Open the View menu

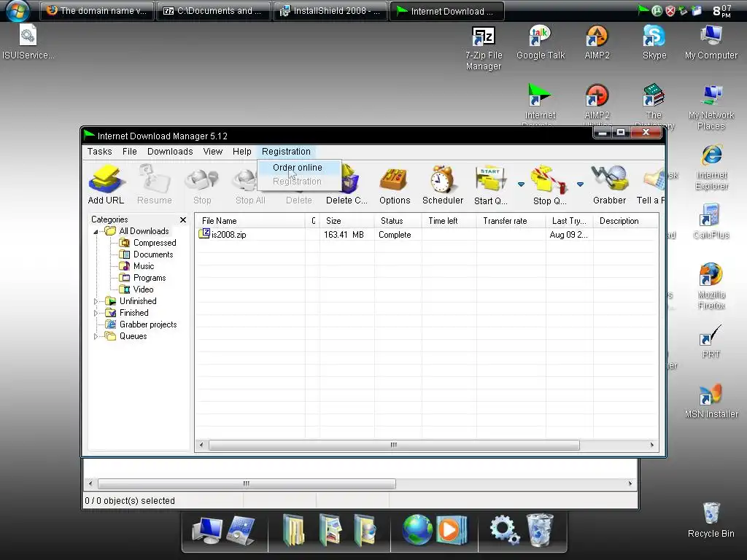212,152
